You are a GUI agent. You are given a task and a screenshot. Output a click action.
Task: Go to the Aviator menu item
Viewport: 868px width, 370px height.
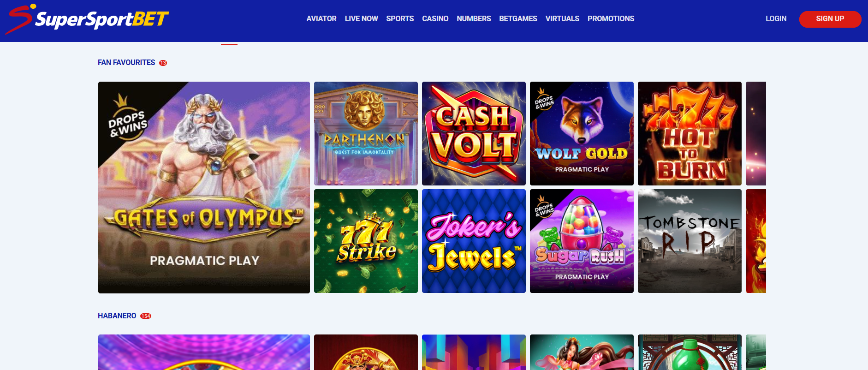321,19
